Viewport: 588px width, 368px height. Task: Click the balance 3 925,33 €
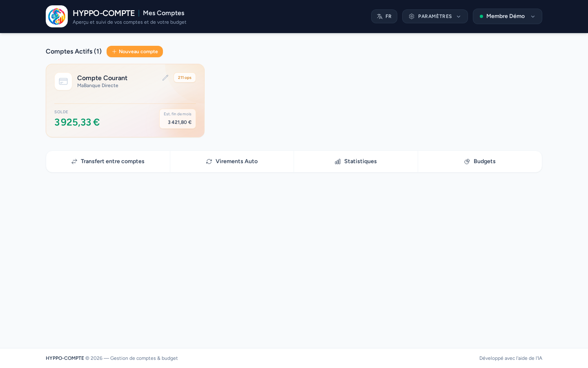(77, 122)
